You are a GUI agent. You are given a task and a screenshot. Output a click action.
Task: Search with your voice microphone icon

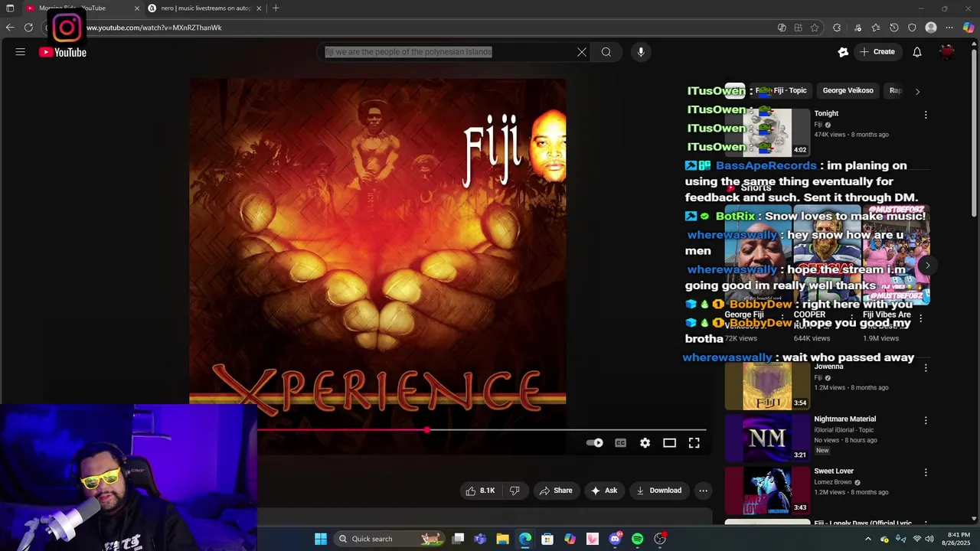pyautogui.click(x=641, y=52)
